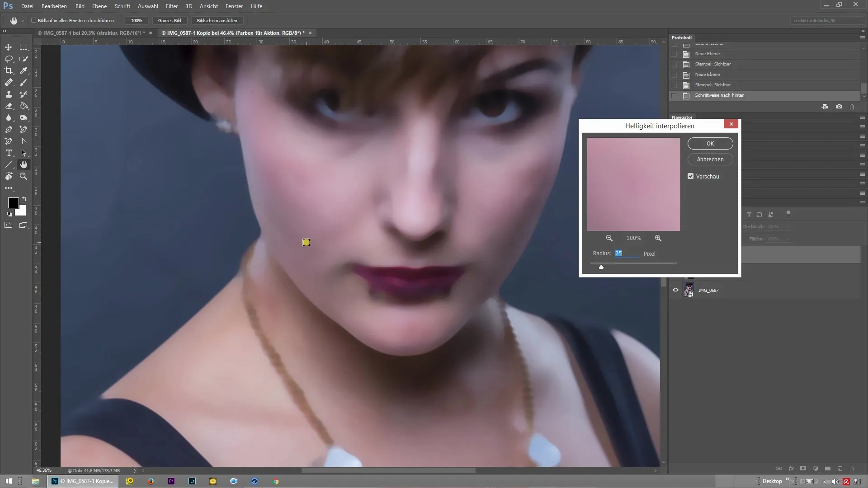
Task: Create new snapshot camera icon in Protokoll
Action: (839, 107)
